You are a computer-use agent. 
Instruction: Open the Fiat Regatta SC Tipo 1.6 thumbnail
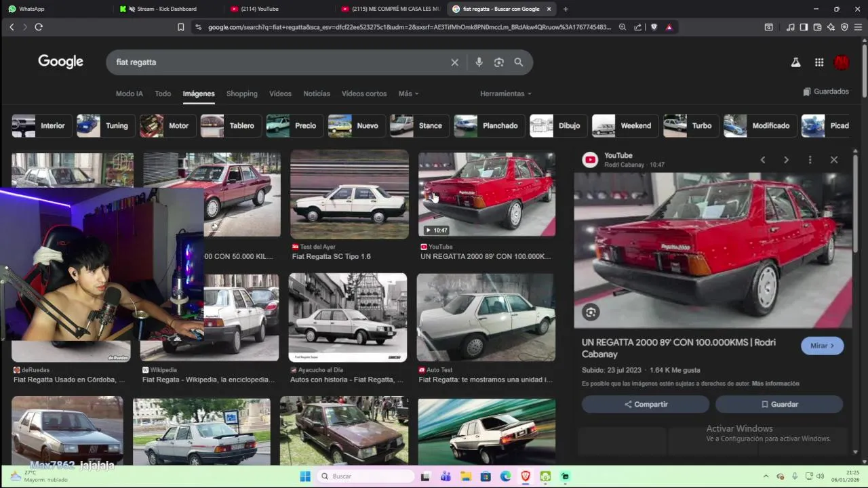point(349,195)
